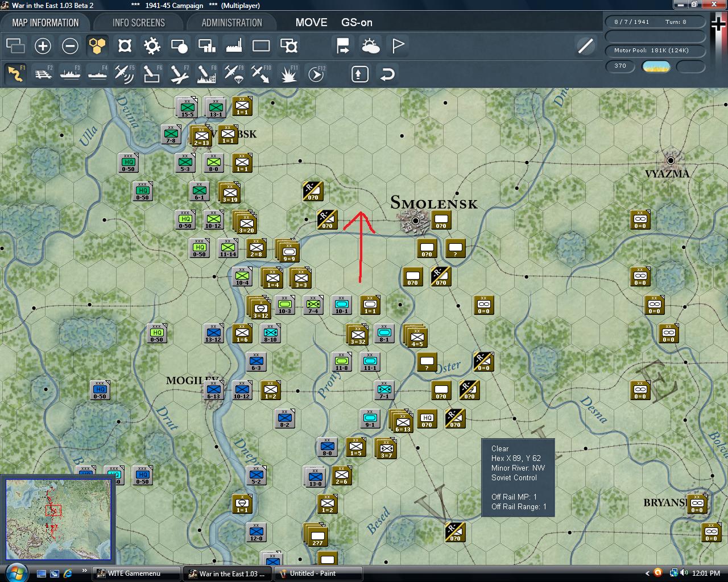This screenshot has width=728, height=582.
Task: Select the F5 air recon mode icon
Action: tap(125, 74)
